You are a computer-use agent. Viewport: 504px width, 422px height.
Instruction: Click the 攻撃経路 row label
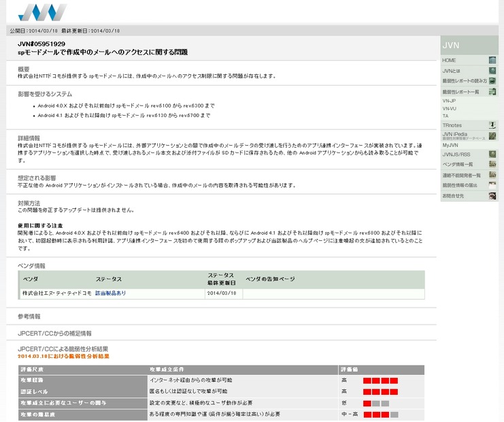point(32,380)
